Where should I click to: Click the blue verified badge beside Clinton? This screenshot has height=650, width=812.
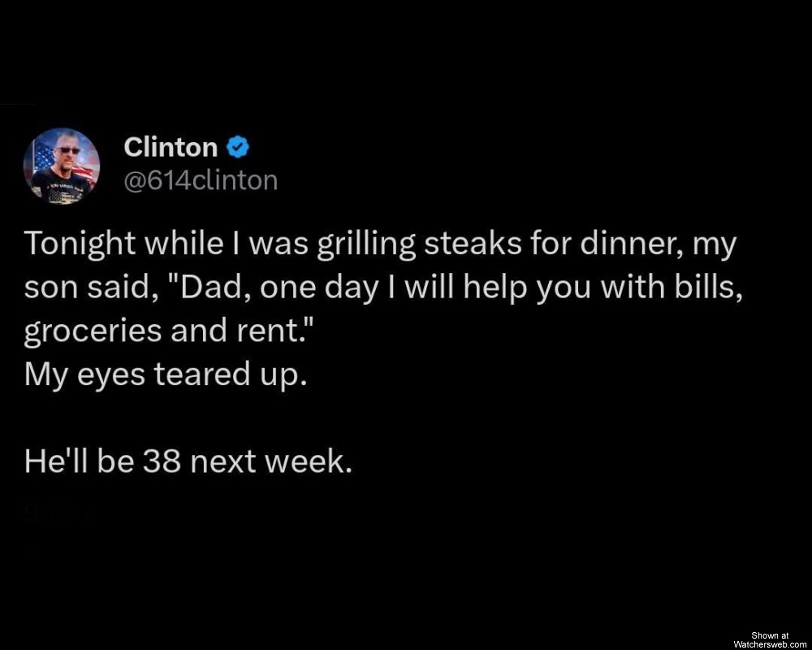(236, 148)
